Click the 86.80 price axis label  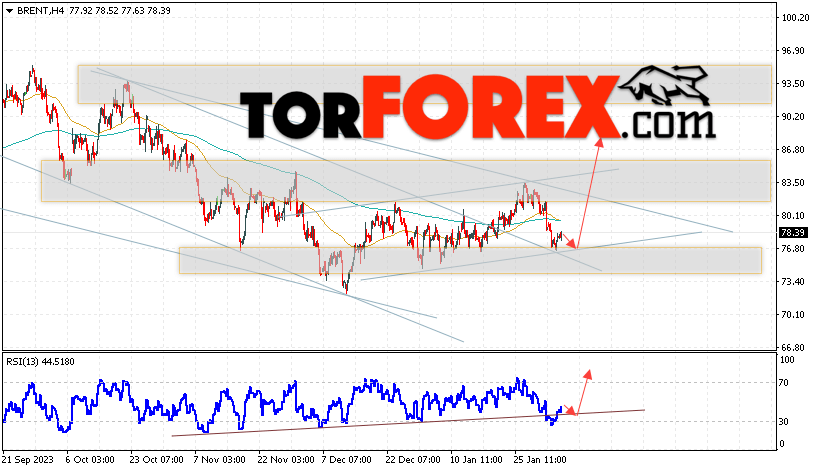794,150
